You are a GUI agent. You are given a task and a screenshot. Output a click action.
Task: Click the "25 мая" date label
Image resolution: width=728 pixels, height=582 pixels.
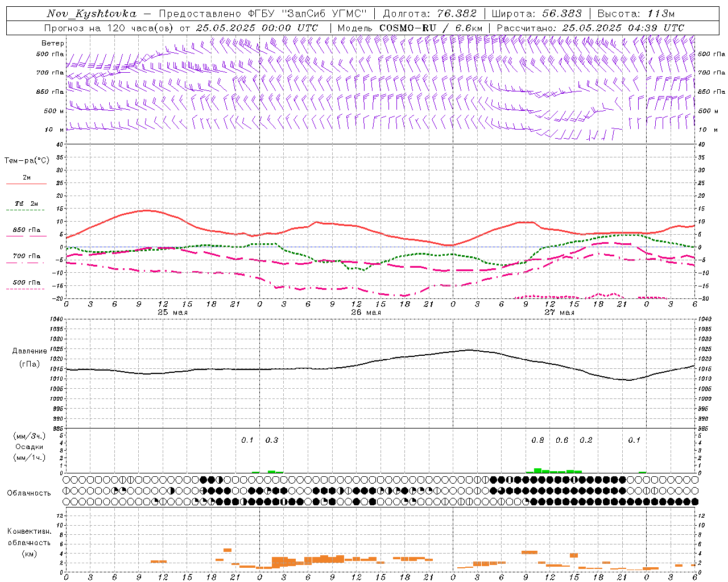[172, 312]
